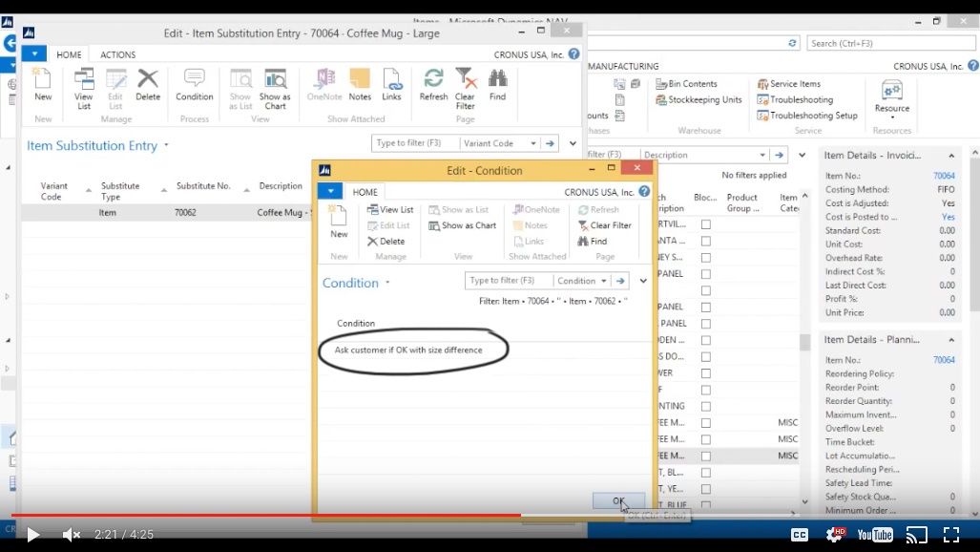Unmute the video player volume

tap(72, 535)
